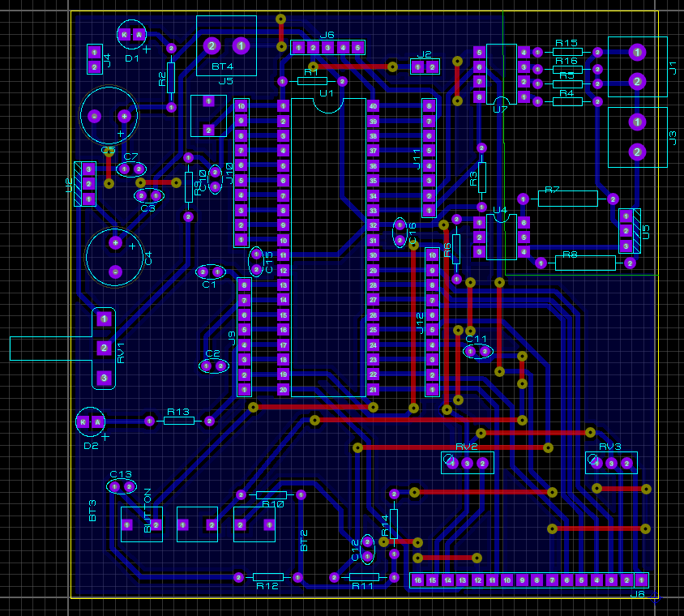Select the R10 resistor label
The image size is (684, 616).
tap(273, 504)
